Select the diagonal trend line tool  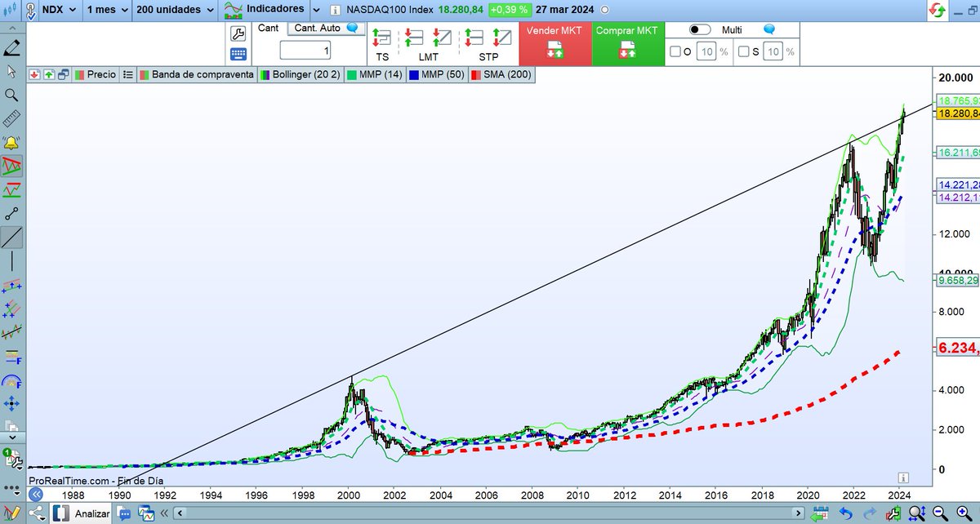(x=11, y=238)
